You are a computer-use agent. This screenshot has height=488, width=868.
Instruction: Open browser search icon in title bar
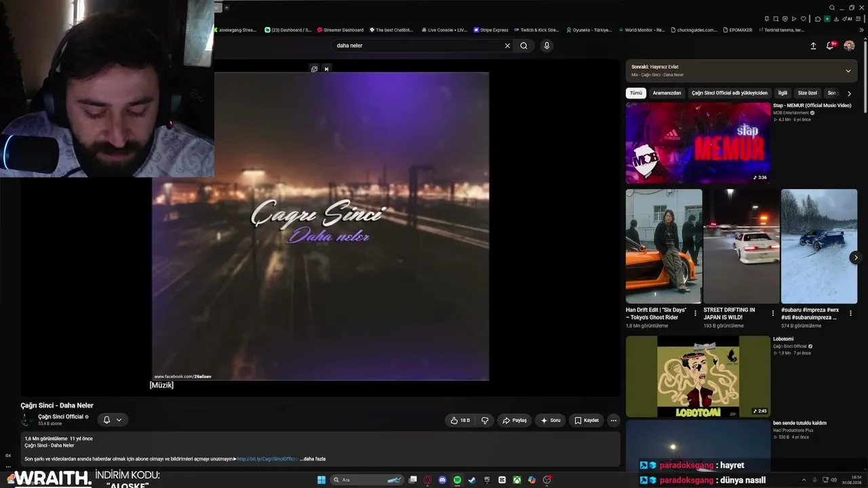[832, 7]
